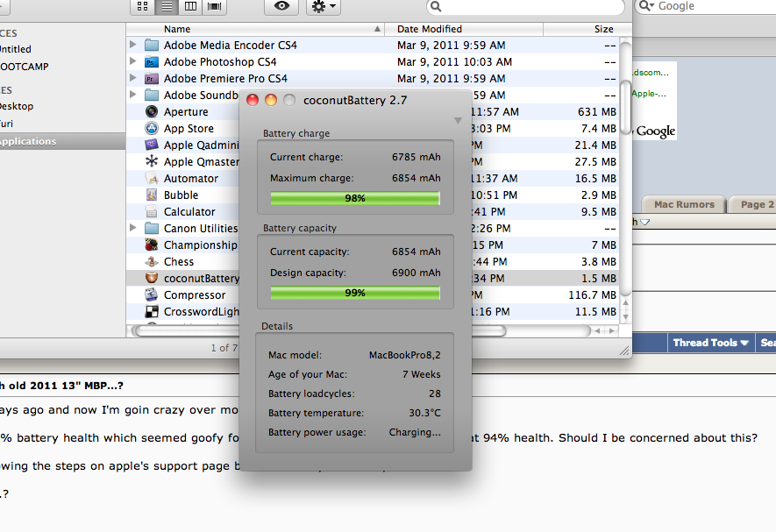Viewport: 776px width, 532px height.
Task: Select the Bubble app icon
Action: point(152,195)
